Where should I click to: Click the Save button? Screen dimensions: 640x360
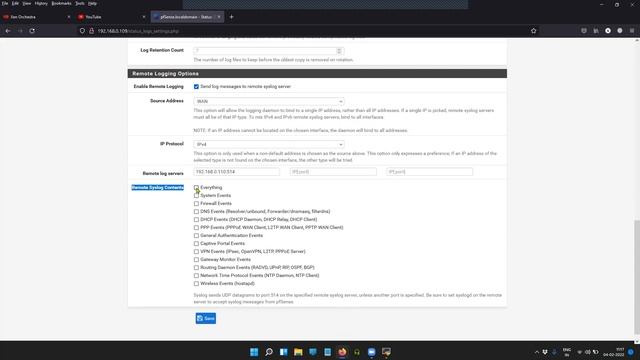(x=206, y=318)
